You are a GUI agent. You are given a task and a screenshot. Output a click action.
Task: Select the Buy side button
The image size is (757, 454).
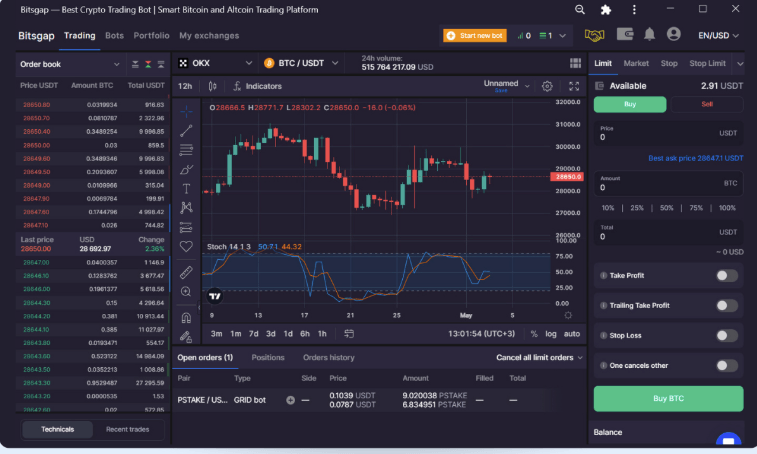(x=630, y=104)
